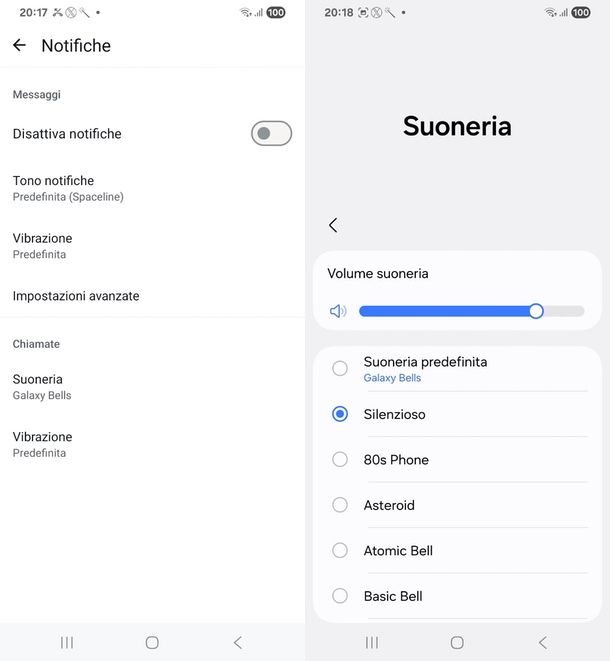The height and width of the screenshot is (661, 610).
Task: Open Suoneria setting under Chiamate
Action: click(42, 386)
